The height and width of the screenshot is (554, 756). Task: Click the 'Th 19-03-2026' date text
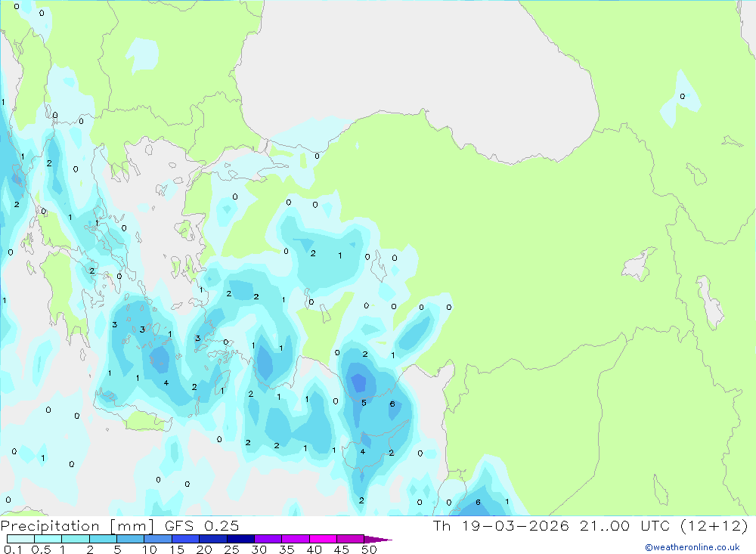(501, 526)
